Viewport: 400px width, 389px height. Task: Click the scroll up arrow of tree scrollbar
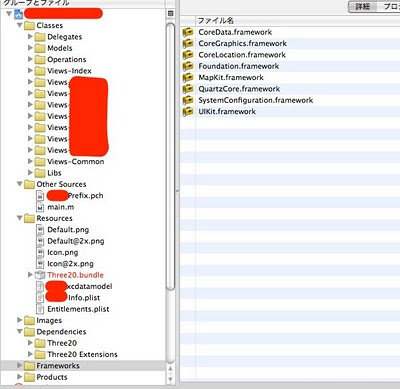pos(170,369)
